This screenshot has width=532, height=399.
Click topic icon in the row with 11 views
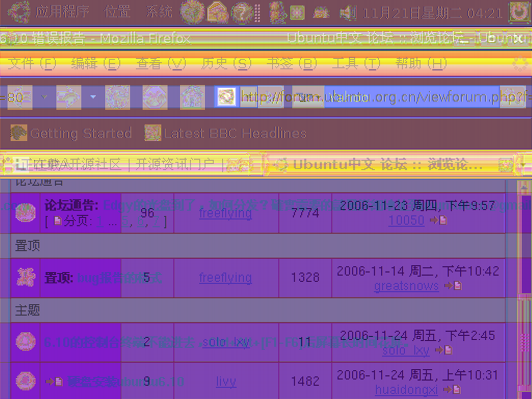25,342
